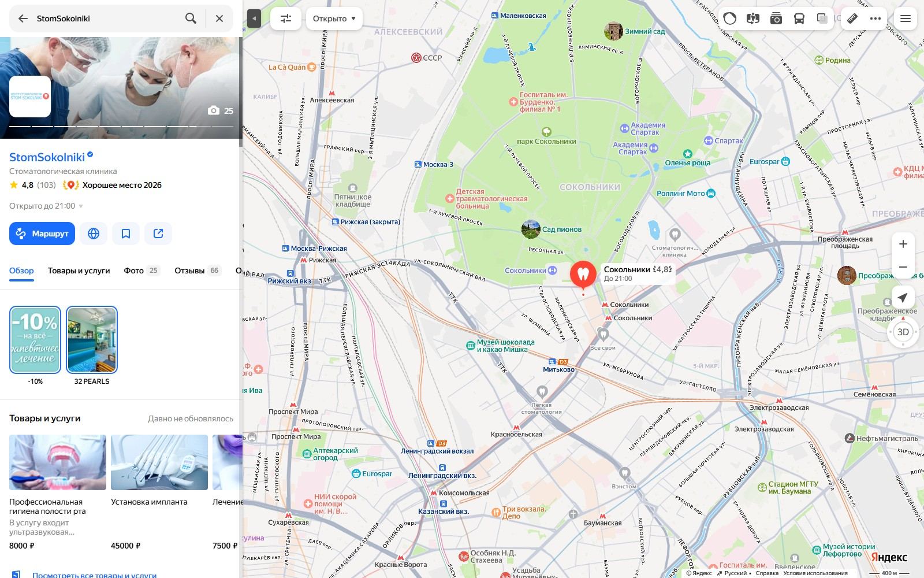Toggle street panoramas layer
The height and width of the screenshot is (578, 924).
tap(752, 18)
